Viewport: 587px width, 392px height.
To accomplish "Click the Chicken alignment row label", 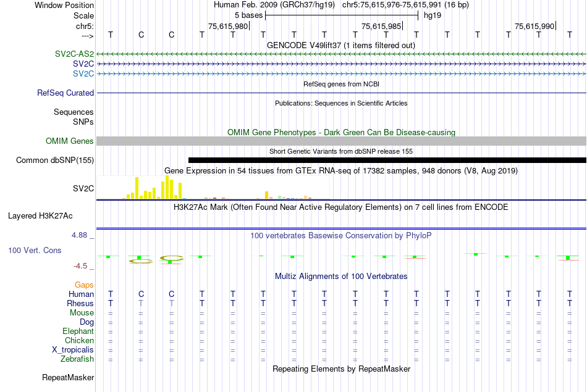I will [79, 340].
